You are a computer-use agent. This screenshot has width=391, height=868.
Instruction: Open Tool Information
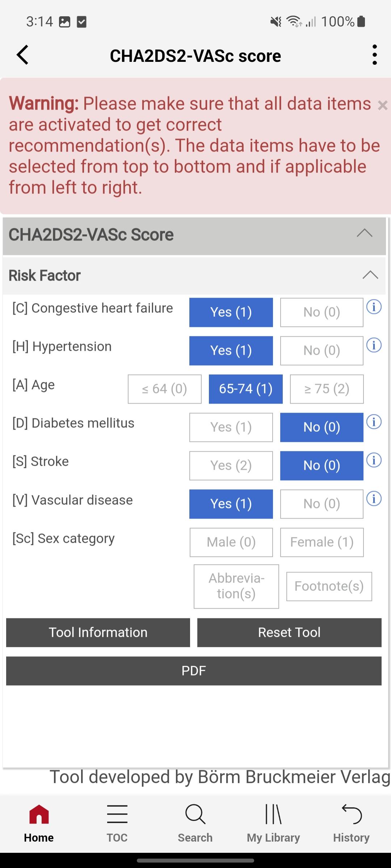coord(98,633)
